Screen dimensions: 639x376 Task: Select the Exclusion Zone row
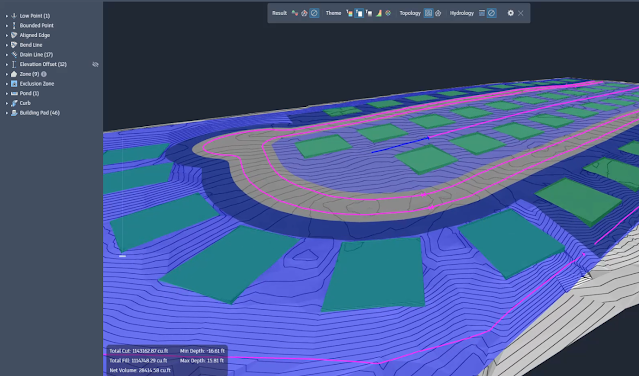(51, 84)
